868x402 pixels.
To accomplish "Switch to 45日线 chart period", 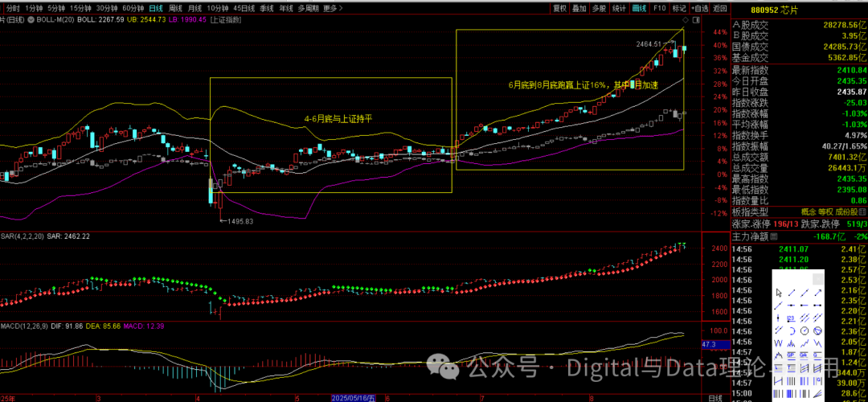I will tap(244, 8).
